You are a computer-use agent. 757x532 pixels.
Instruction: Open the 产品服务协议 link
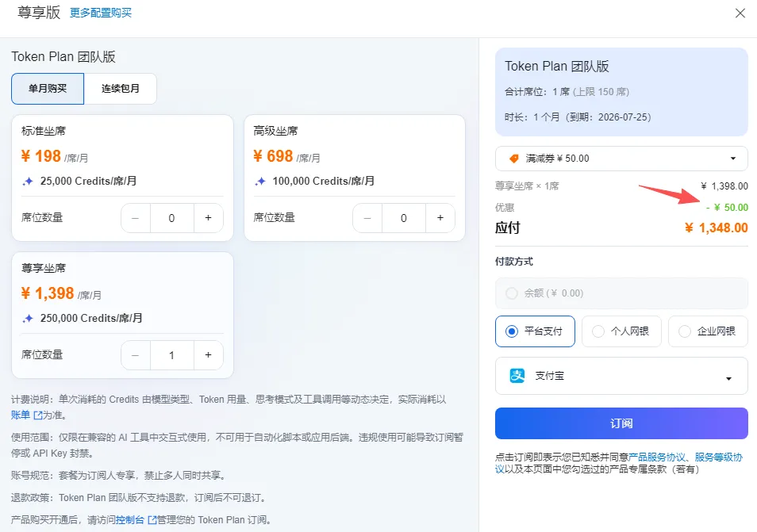[656, 457]
